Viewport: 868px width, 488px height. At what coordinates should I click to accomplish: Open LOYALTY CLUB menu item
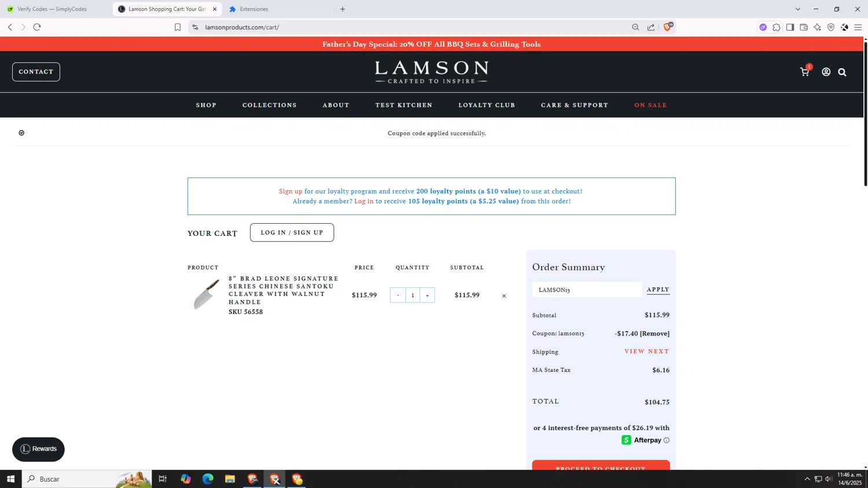click(x=487, y=105)
